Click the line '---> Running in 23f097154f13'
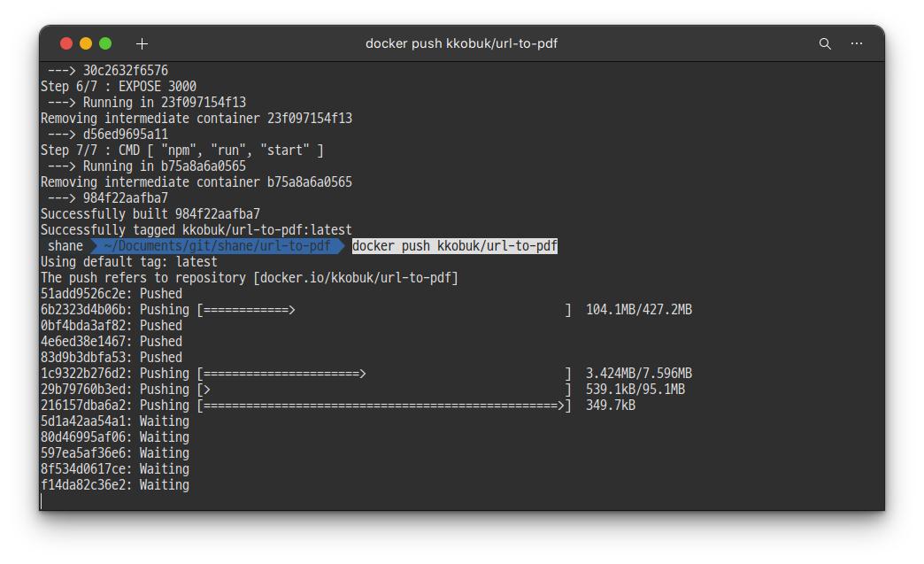924x564 pixels. click(147, 103)
